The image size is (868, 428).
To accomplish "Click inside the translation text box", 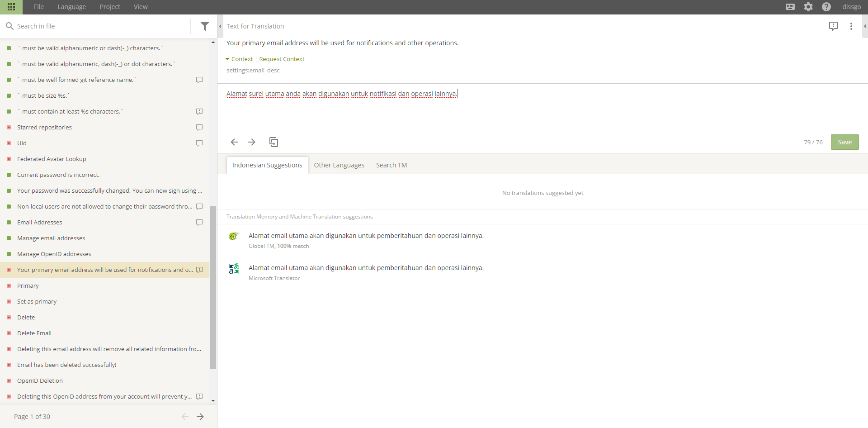I will [542, 107].
